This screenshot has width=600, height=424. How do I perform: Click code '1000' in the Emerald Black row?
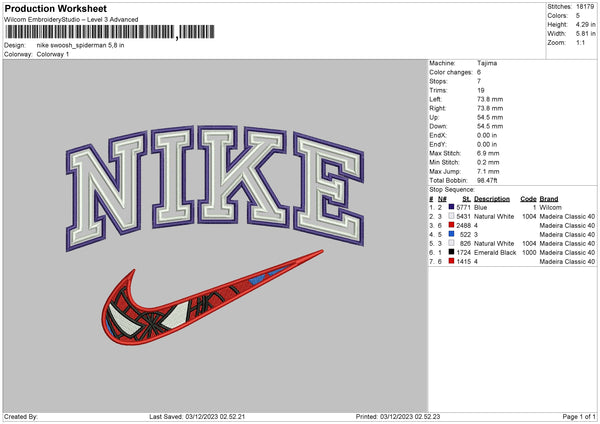529,253
